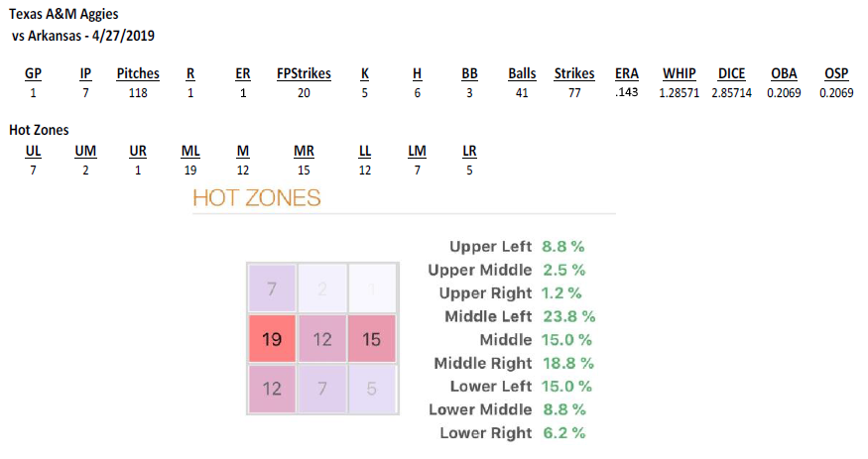Select the "Texas A&M Aggies" title text
The width and height of the screenshot is (868, 459).
click(64, 15)
